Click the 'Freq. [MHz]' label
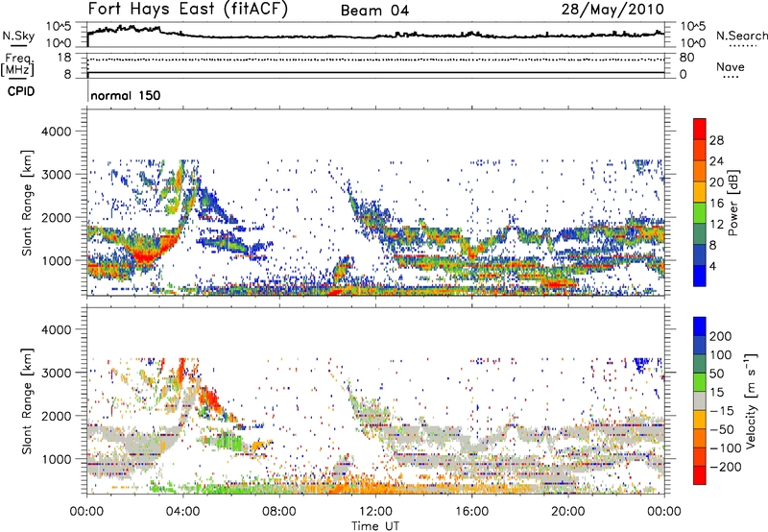Screen dimensions: 768x532 pos(17,64)
